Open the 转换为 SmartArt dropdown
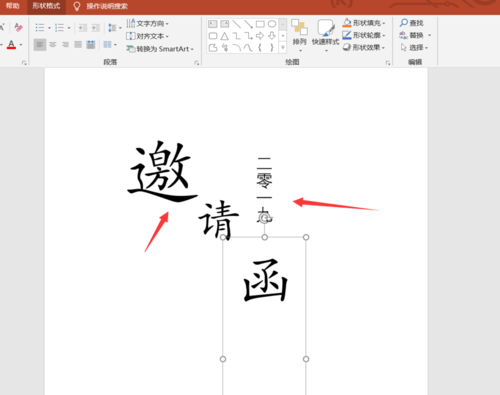 click(x=160, y=49)
